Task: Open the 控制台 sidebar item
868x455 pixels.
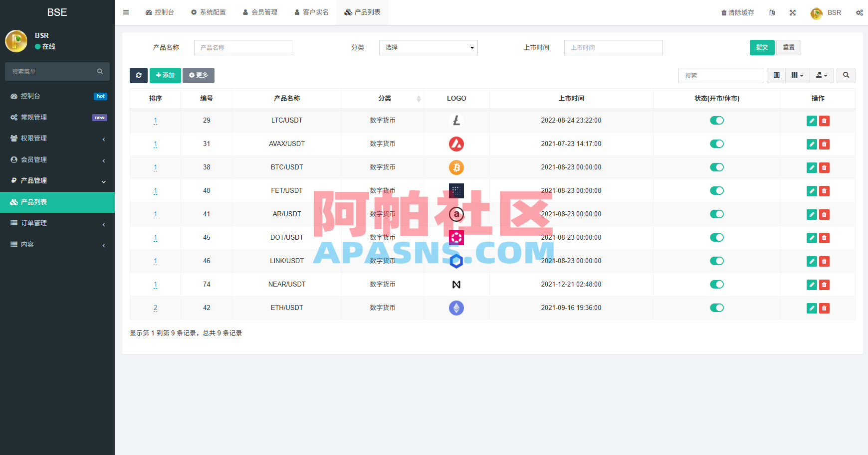Action: [x=57, y=96]
